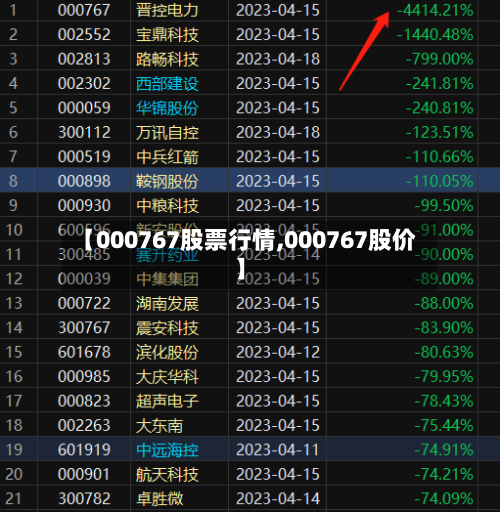Select stock code 000901
This screenshot has height=512, width=500.
click(x=84, y=474)
